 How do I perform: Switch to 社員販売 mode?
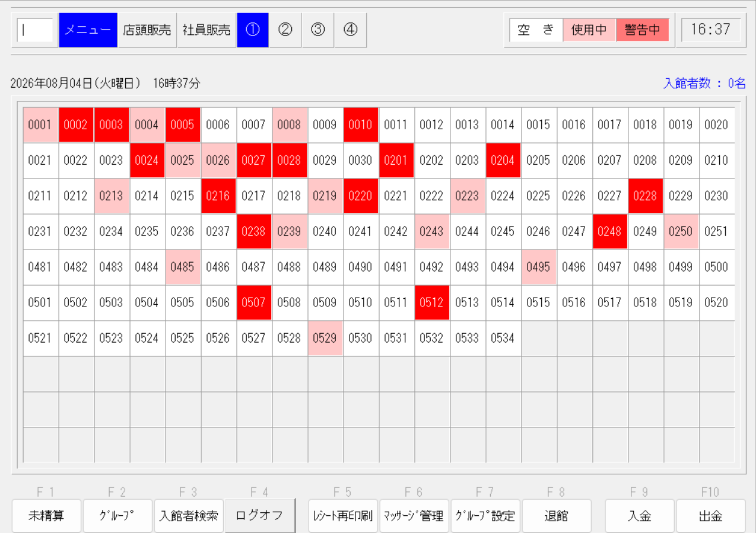[x=207, y=30]
